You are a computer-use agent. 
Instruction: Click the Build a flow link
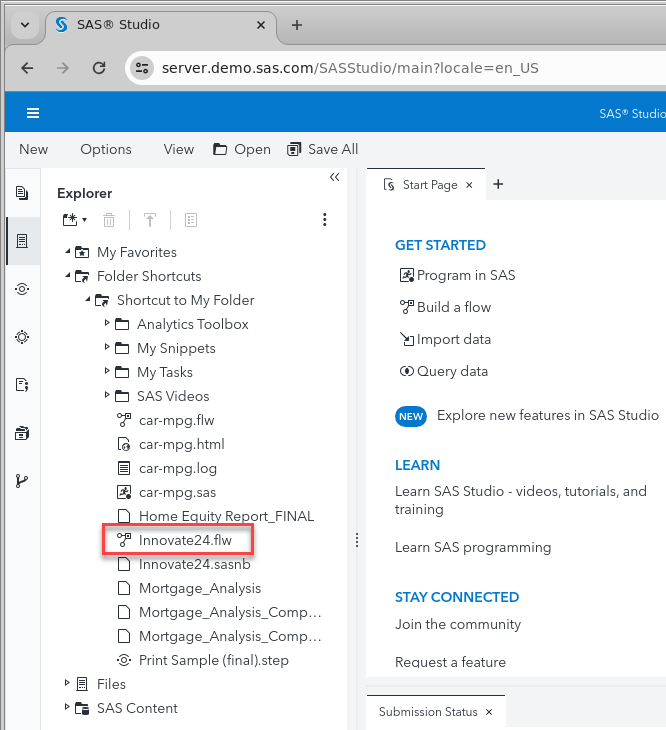(453, 307)
